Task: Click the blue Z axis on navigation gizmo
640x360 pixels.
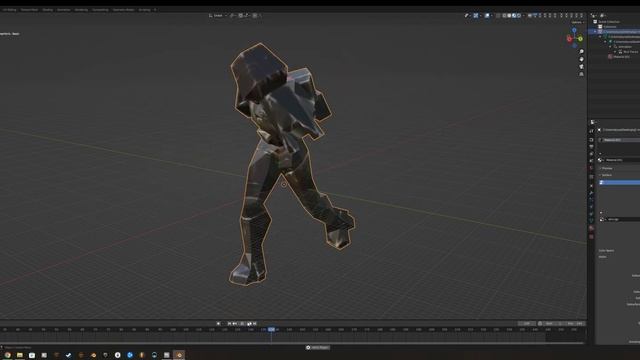Action: pyautogui.click(x=574, y=30)
